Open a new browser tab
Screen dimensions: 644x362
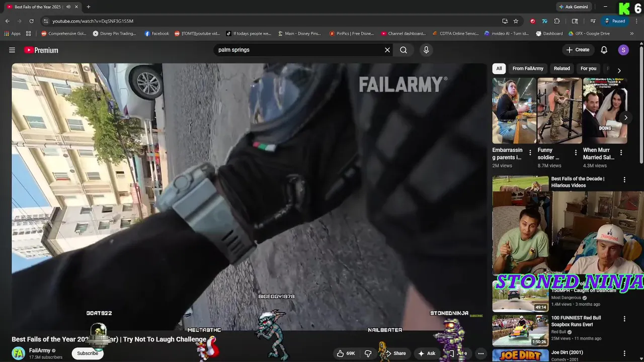click(x=89, y=7)
